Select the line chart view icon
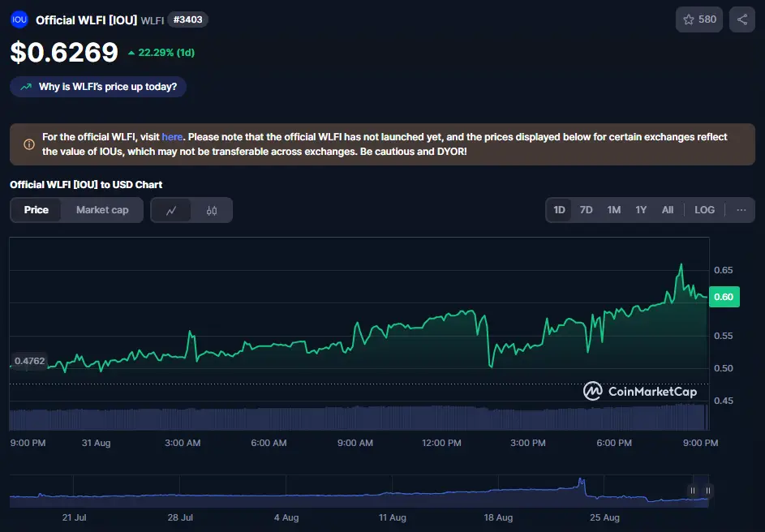The image size is (765, 532). tap(171, 210)
